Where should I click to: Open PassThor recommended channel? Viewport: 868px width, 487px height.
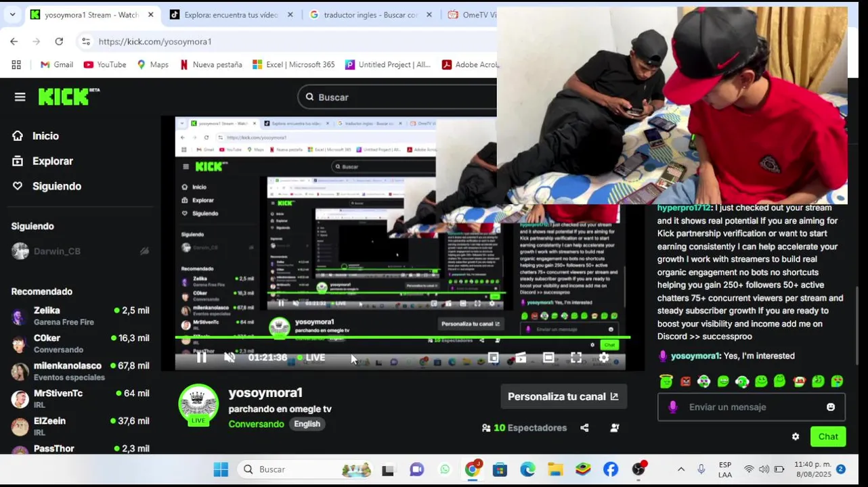(x=80, y=448)
